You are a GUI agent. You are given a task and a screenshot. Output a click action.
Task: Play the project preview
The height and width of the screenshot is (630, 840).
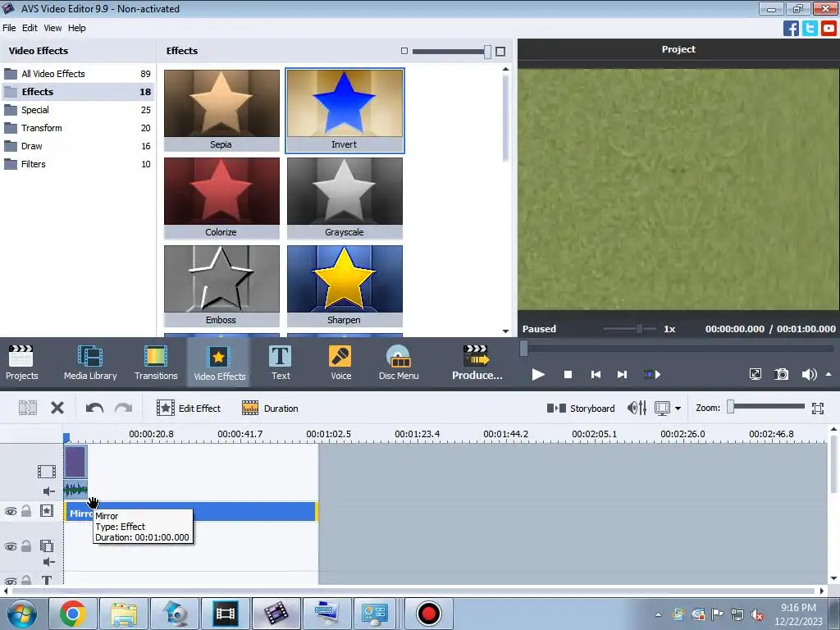click(538, 374)
